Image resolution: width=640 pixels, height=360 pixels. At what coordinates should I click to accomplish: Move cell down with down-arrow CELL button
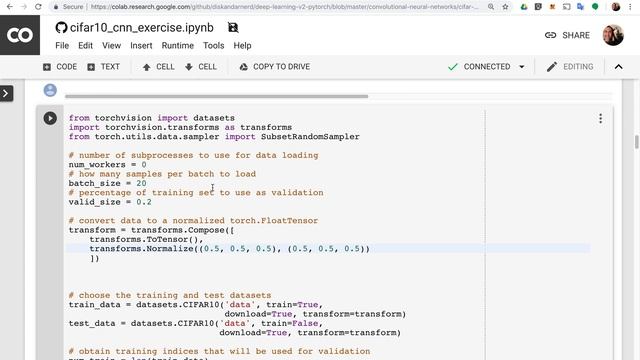coord(201,67)
